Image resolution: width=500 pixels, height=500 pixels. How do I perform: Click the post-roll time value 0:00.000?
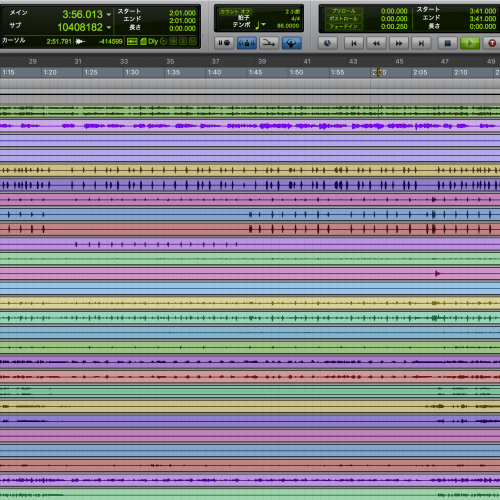(394, 19)
